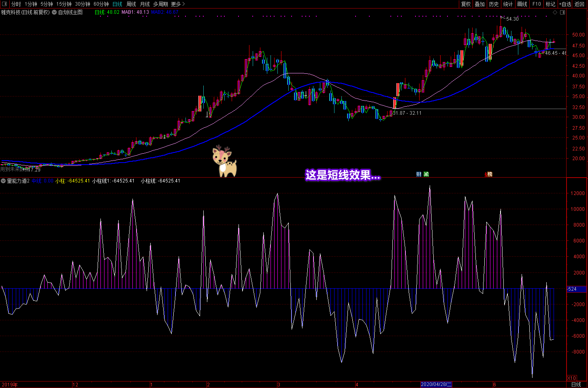The height and width of the screenshot is (388, 588).
Task: Expand the 更多 periods menu
Action: click(178, 4)
